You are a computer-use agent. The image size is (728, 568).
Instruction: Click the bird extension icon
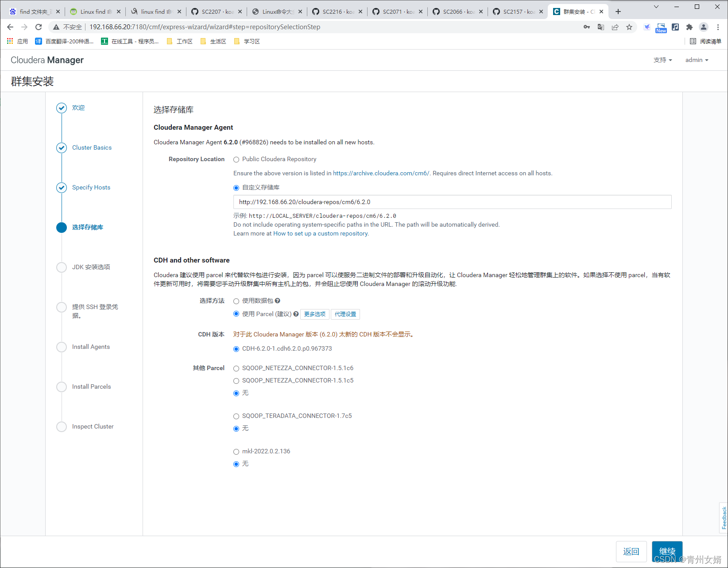click(647, 27)
